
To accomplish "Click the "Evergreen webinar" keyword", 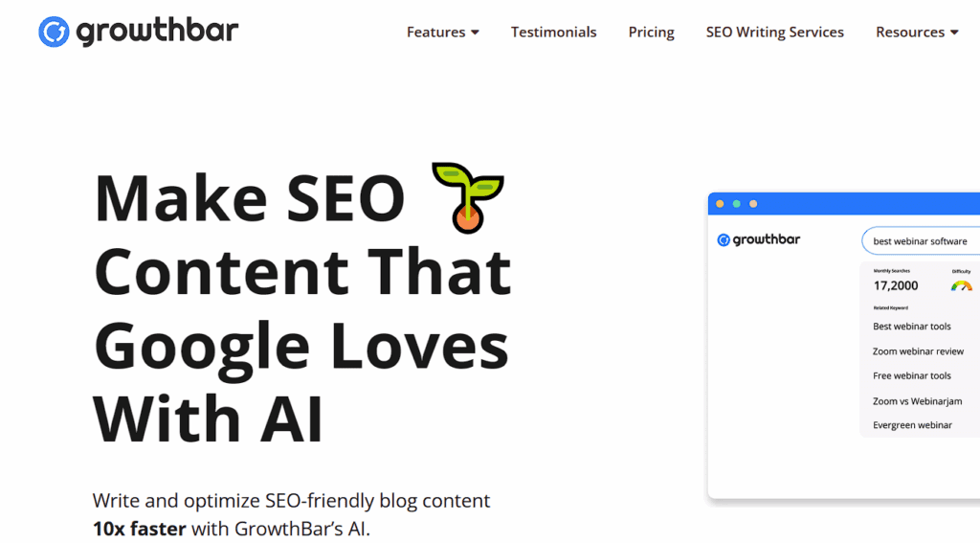I will (912, 425).
